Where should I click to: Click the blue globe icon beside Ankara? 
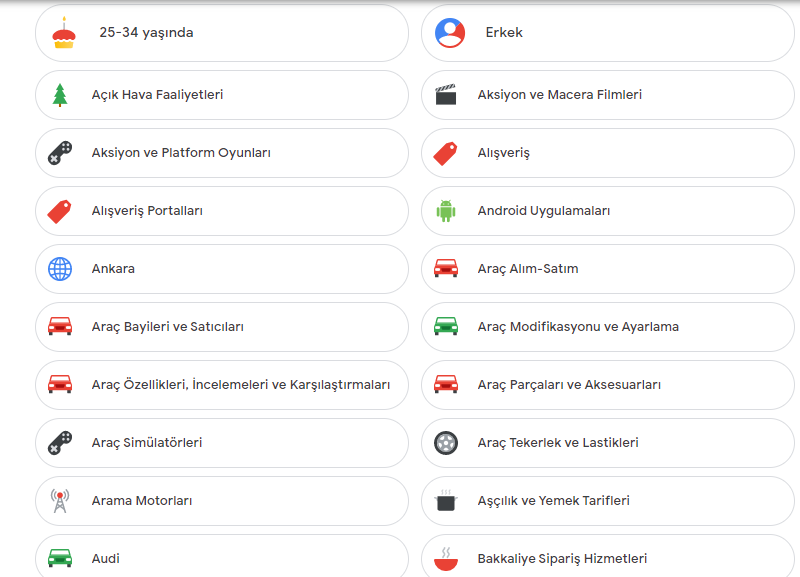(60, 269)
